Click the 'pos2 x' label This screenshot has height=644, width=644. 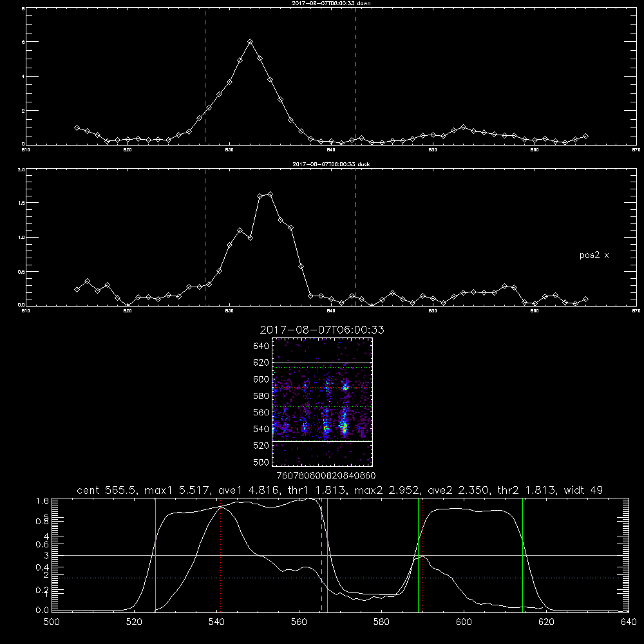coord(594,255)
